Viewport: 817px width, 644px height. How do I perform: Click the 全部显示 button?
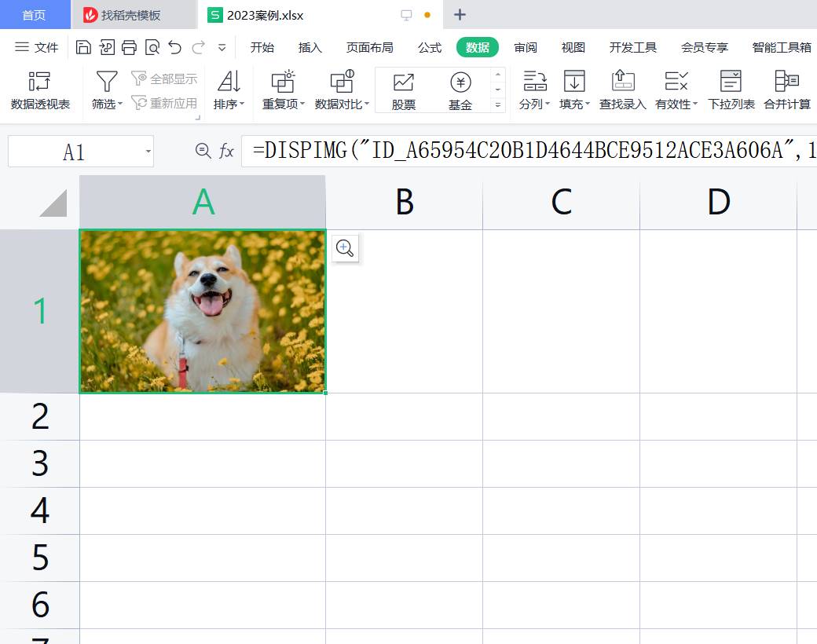(x=165, y=79)
